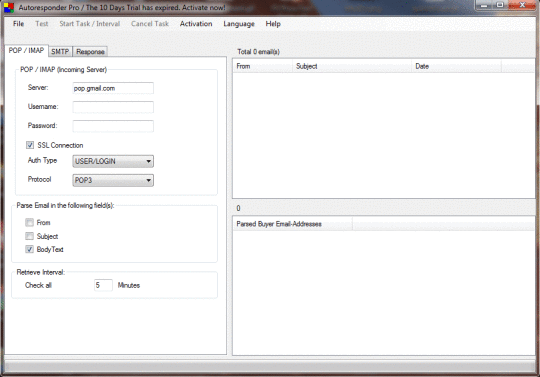Click the Check all minutes input field
The width and height of the screenshot is (540, 377).
[x=103, y=285]
